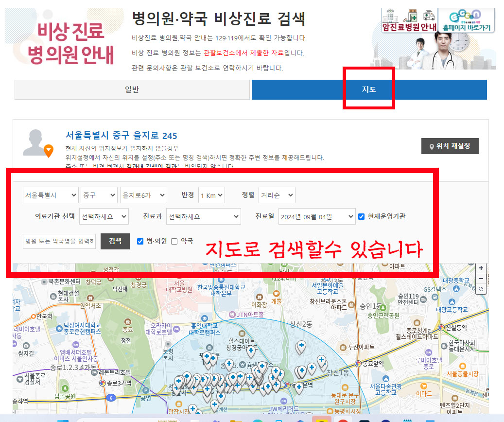Click the 덕성여자대학교 종로운현캠퍼스 icon
Screen dimensions: 504x422
click(59, 329)
